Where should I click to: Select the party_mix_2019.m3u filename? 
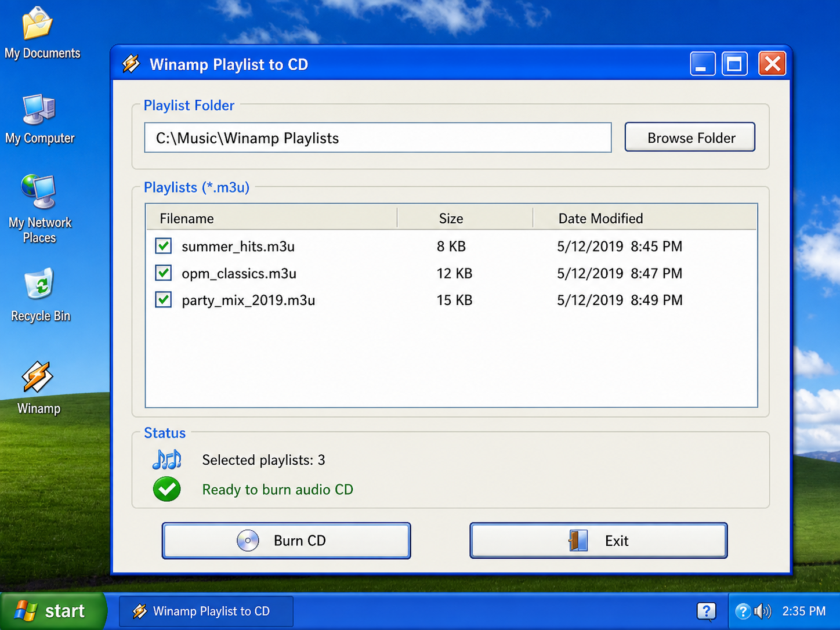pos(248,300)
